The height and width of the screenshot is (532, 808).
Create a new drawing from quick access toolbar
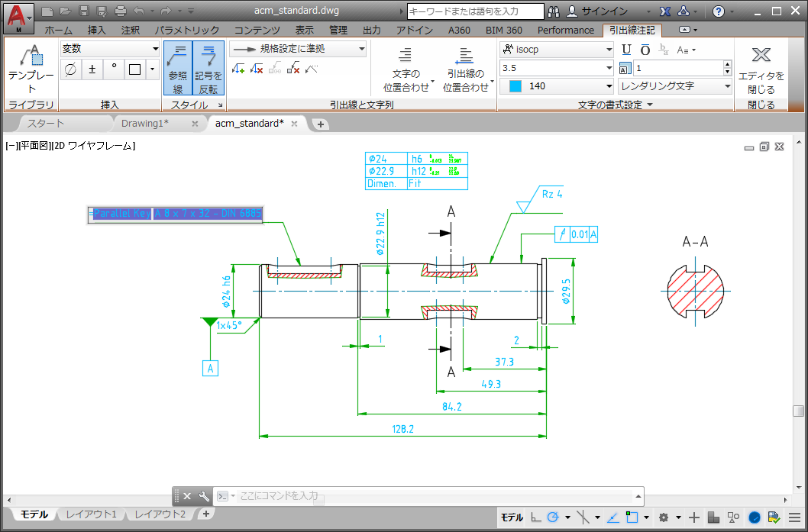coord(47,11)
